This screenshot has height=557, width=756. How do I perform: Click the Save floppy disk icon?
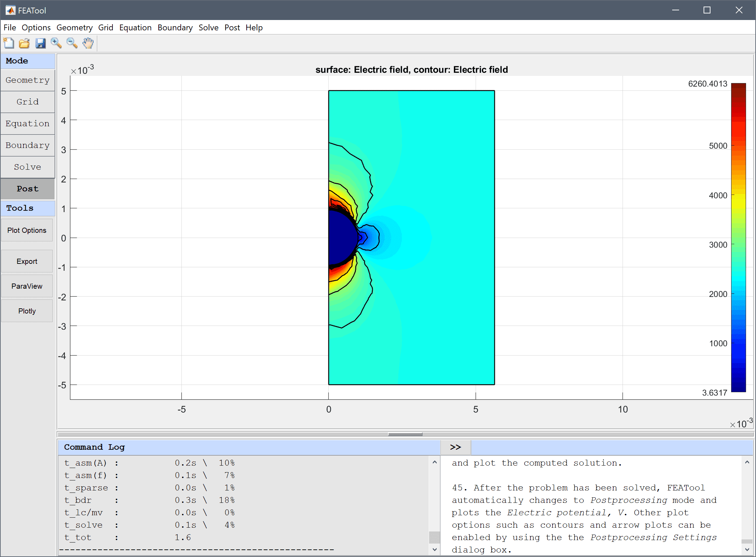40,43
